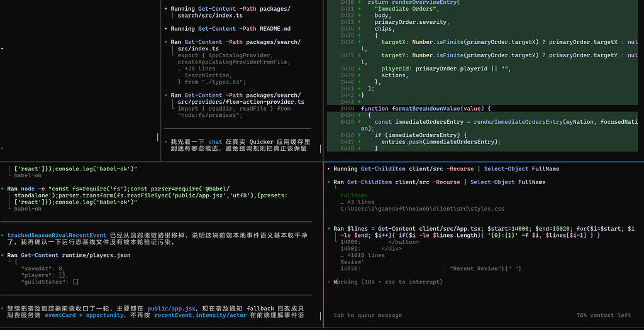Click 'import { readdir, readFile } from' line

[x=234, y=108]
